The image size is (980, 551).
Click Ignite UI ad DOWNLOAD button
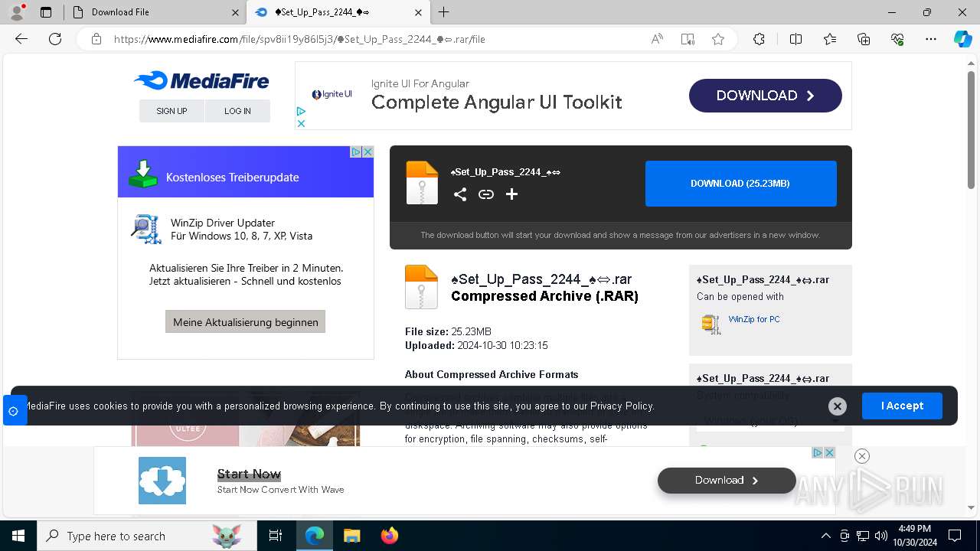tap(765, 96)
